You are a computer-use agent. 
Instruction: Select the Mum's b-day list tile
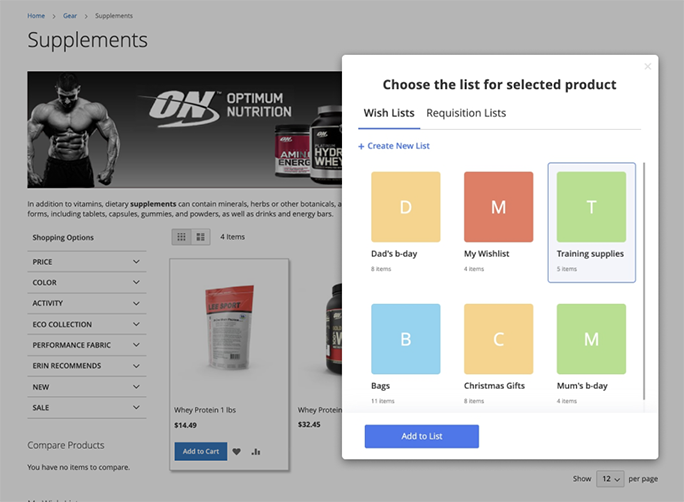[x=591, y=353]
